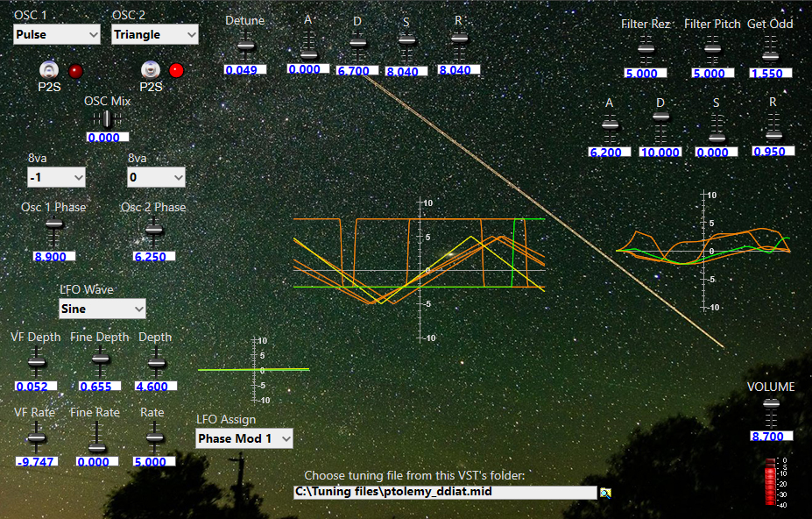Click the filter envelope A slider above 6.200
Image resolution: width=812 pixels, height=519 pixels.
pyautogui.click(x=610, y=128)
